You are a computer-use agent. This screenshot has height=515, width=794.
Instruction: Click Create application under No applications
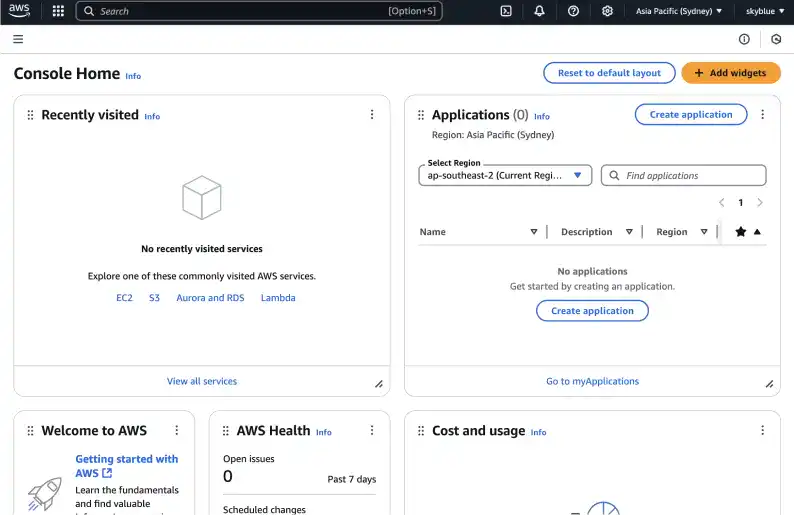[592, 310]
